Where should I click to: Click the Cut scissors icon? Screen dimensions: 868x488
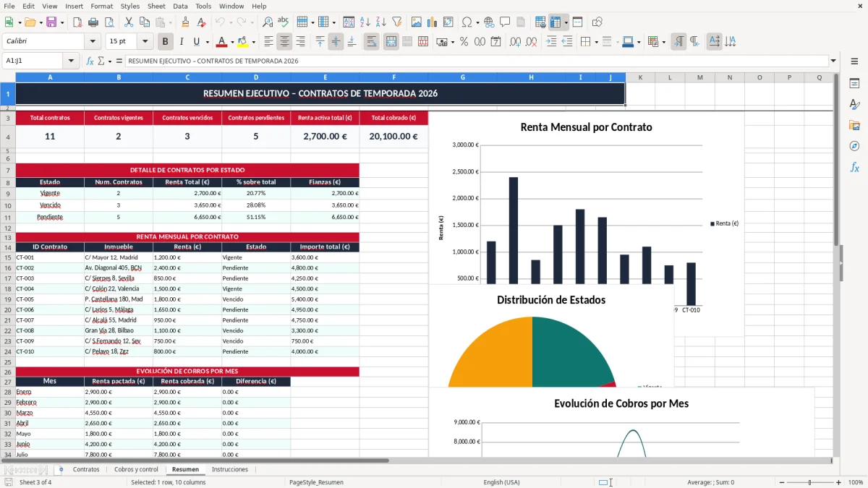pyautogui.click(x=129, y=22)
